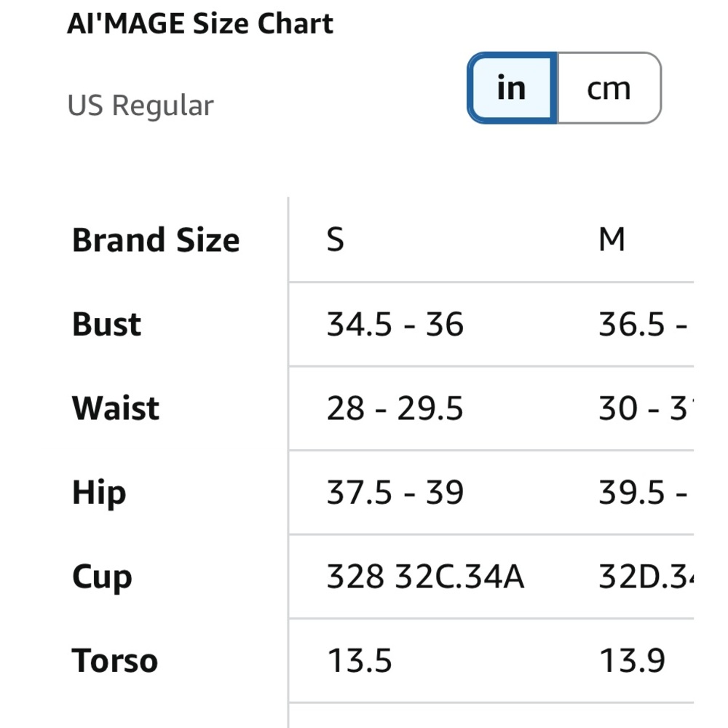Click the Waist row label

click(x=116, y=408)
